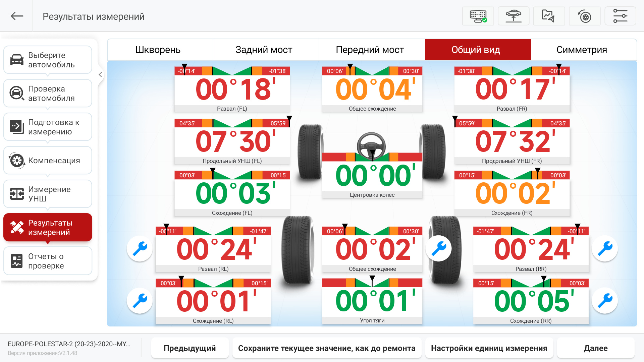644x362 pixels.
Task: Open the device connection status icon
Action: (x=478, y=16)
